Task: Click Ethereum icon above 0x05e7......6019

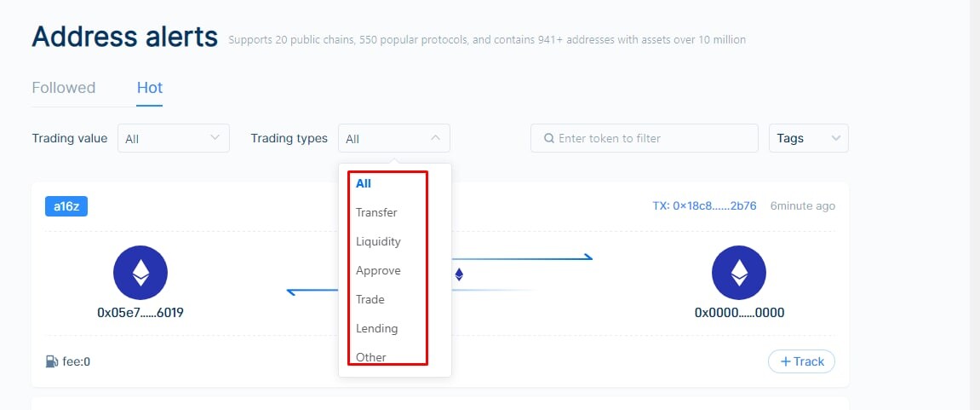Action: (140, 273)
